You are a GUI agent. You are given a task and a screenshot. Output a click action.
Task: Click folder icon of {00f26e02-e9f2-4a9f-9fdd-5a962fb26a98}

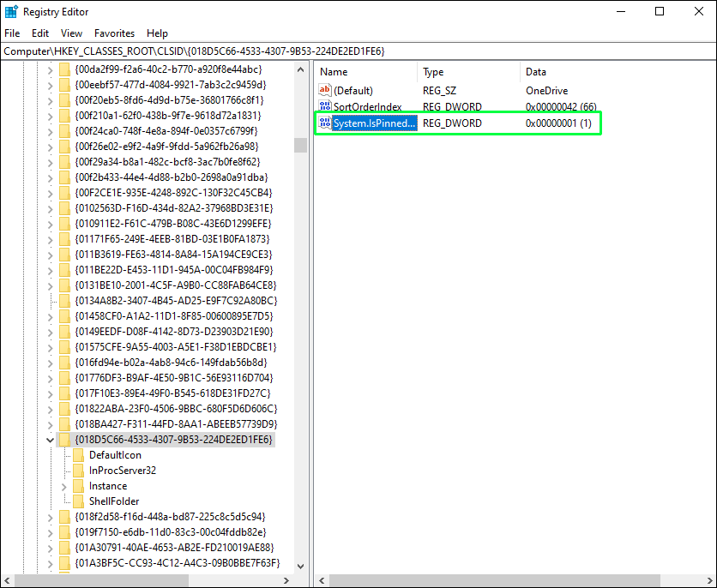pyautogui.click(x=64, y=147)
